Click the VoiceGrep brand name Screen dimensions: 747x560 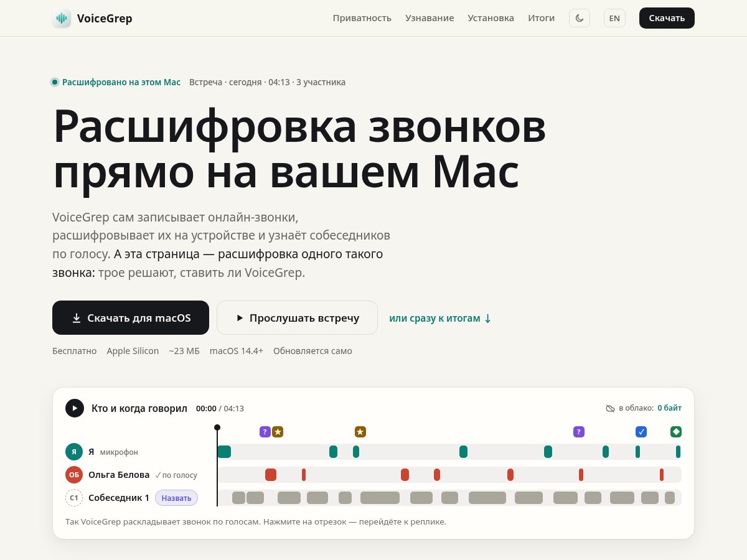click(x=105, y=18)
